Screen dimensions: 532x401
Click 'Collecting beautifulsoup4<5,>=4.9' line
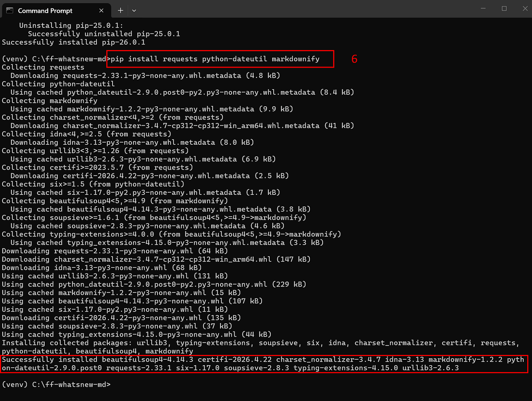coord(115,201)
